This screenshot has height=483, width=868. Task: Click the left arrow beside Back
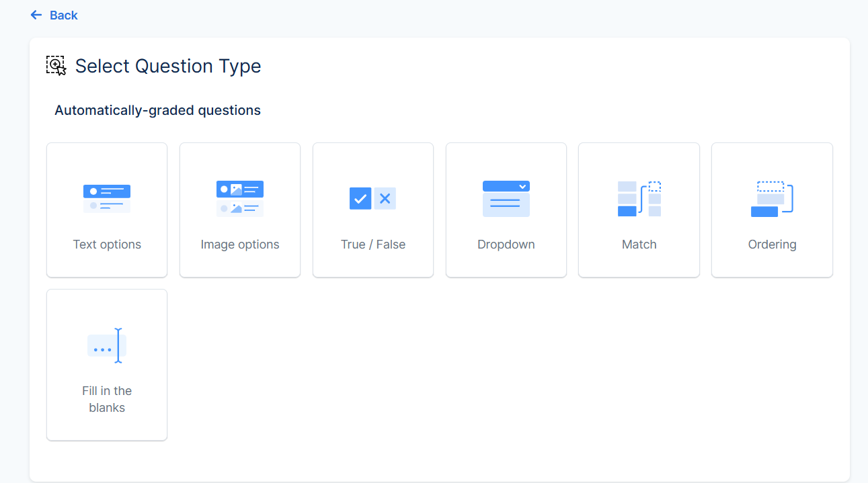(36, 15)
